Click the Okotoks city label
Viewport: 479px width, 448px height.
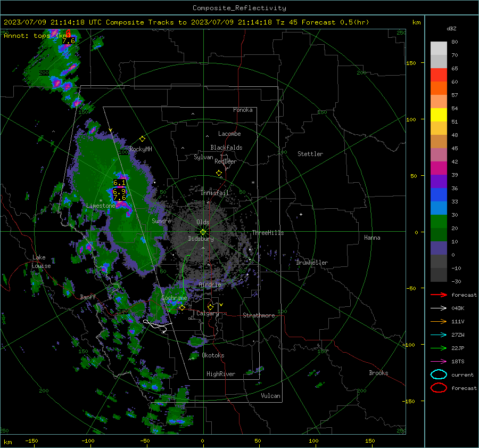tap(213, 355)
